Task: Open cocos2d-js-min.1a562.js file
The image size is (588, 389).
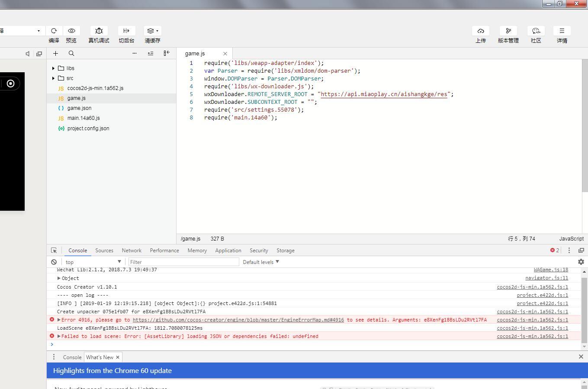Action: click(95, 88)
